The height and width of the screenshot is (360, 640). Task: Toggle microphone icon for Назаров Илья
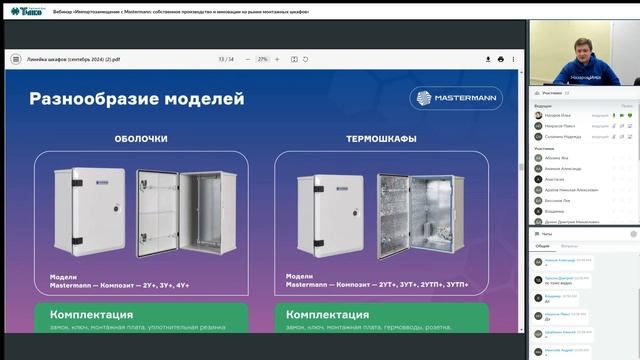point(614,116)
